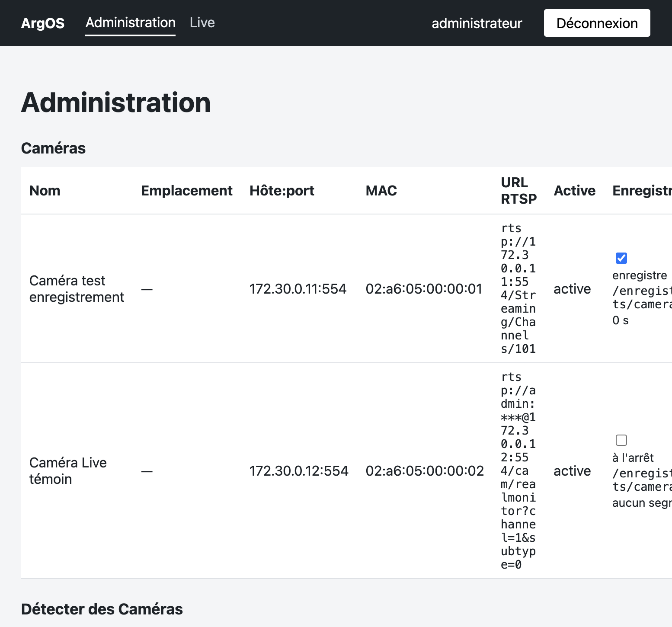Uncheck recording for Caméra test enregistrement

pos(621,258)
